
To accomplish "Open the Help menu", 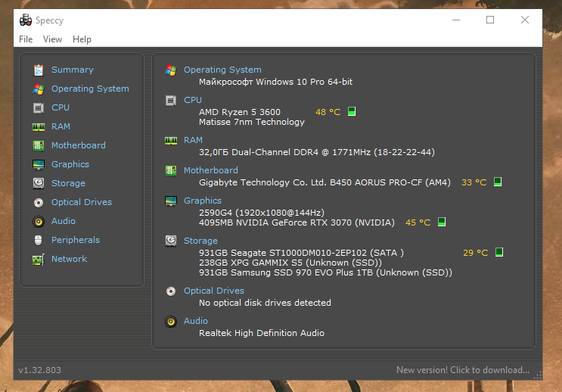I will 82,39.
